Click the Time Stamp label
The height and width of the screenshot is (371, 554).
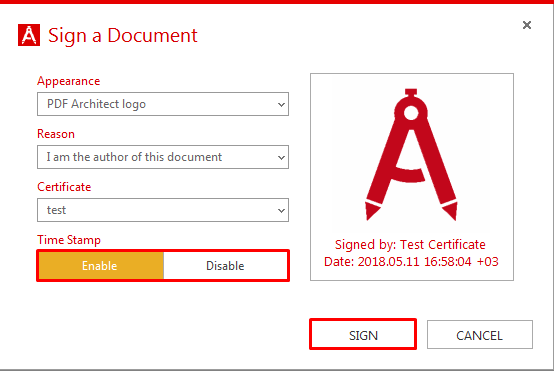pyautogui.click(x=69, y=240)
